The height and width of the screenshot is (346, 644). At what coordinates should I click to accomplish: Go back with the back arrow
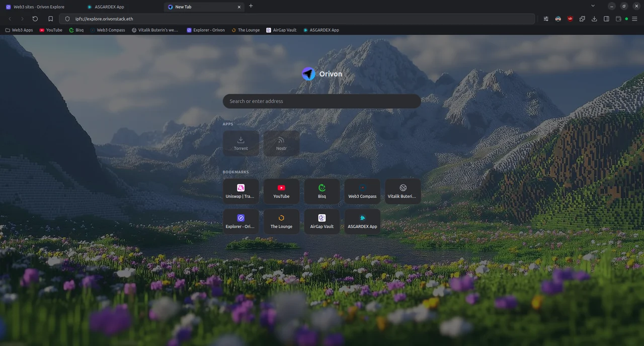point(10,19)
